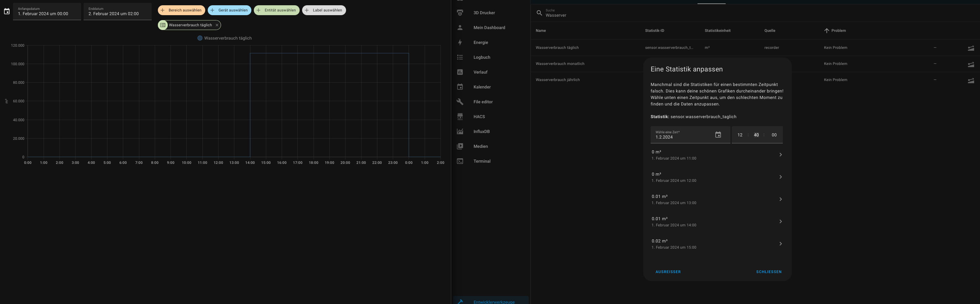The height and width of the screenshot is (304, 980).
Task: Adjust statistics icon for Wasserverbrauch monatlich
Action: click(x=970, y=64)
